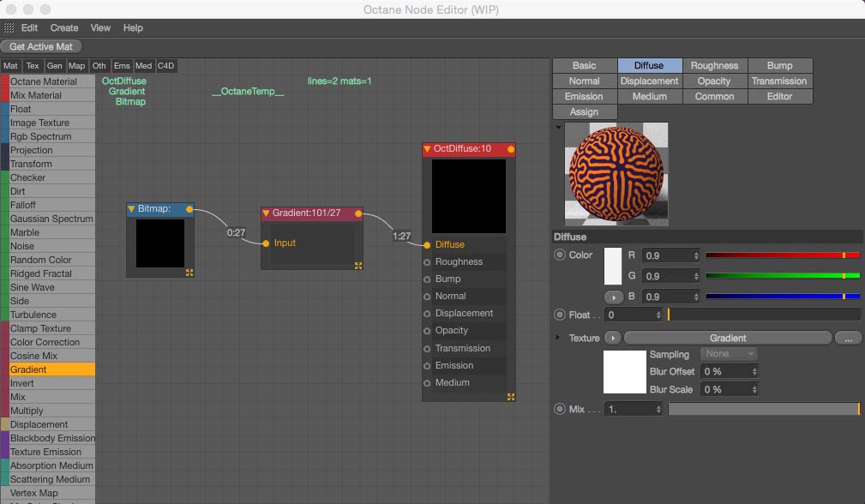Viewport: 865px width, 504px height.
Task: Click the Displacement input port
Action: pyautogui.click(x=427, y=314)
